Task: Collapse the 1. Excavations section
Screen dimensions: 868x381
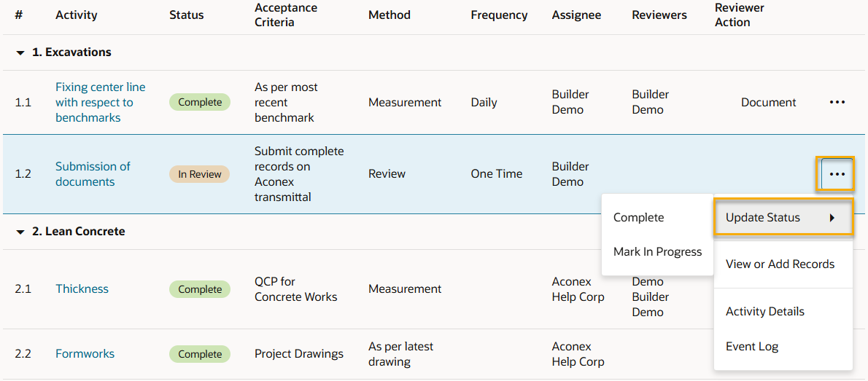Action: 20,52
